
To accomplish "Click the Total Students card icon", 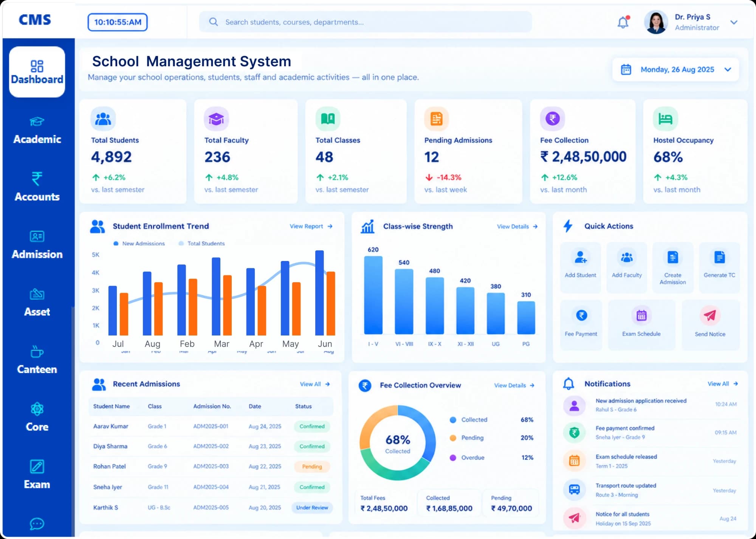I will coord(103,119).
